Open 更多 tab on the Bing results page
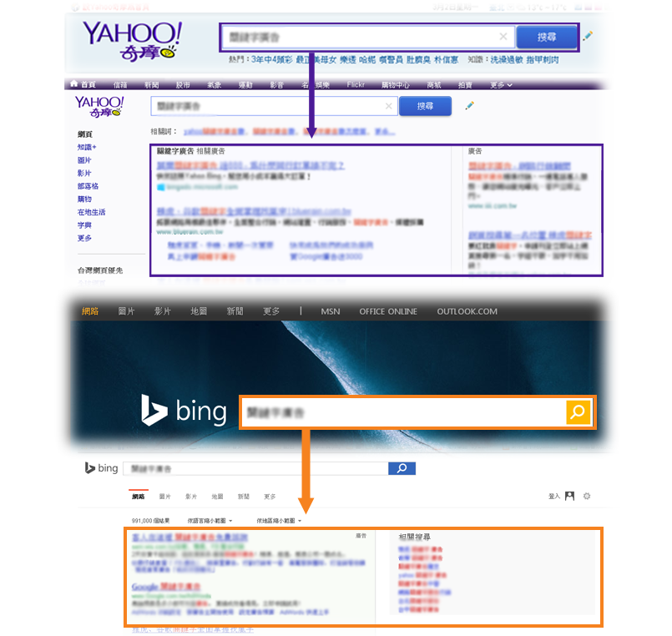The width and height of the screenshot is (672, 636). tap(270, 497)
